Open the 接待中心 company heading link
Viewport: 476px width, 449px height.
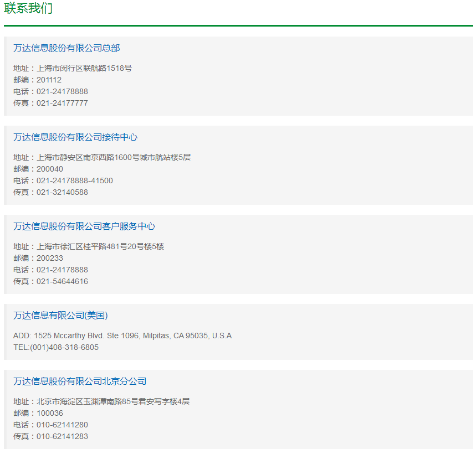coord(75,137)
